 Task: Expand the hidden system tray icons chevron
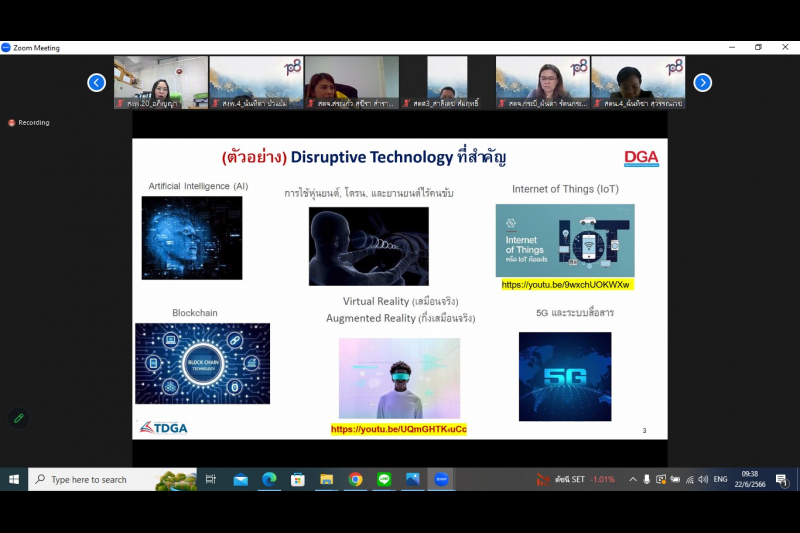pyautogui.click(x=632, y=480)
